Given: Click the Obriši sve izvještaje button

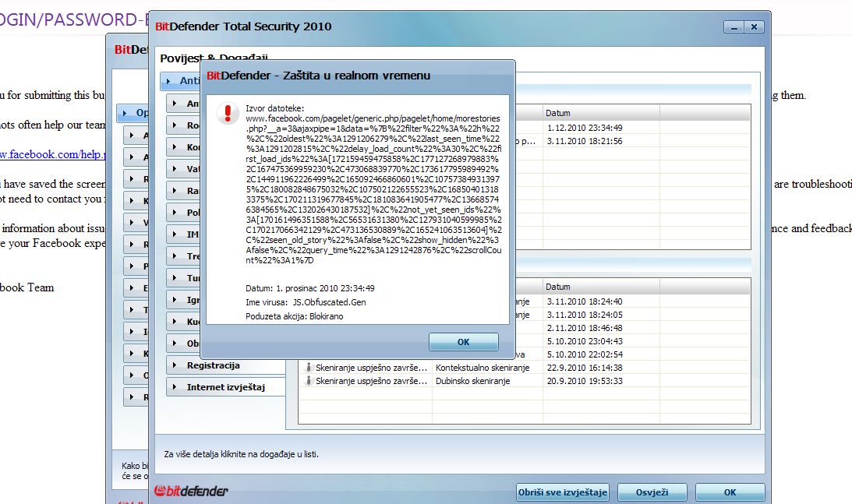Looking at the screenshot, I should coord(562,492).
